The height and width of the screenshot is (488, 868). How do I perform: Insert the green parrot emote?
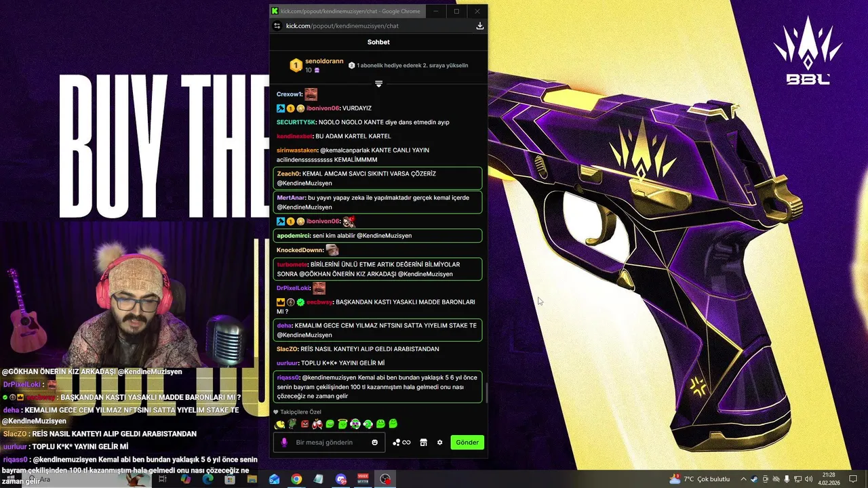point(292,424)
